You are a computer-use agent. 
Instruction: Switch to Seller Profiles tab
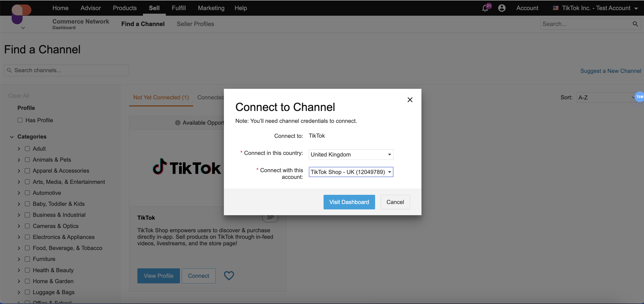coord(195,24)
